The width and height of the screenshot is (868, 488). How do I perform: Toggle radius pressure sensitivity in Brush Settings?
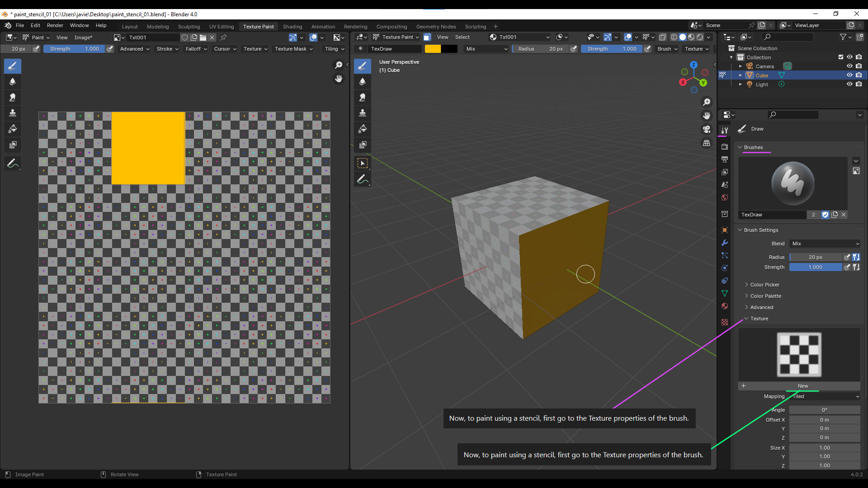click(x=847, y=257)
